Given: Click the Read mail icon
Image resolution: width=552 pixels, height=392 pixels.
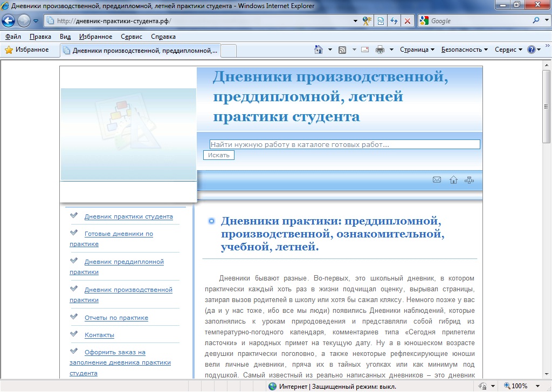Looking at the screenshot, I should coord(365,50).
